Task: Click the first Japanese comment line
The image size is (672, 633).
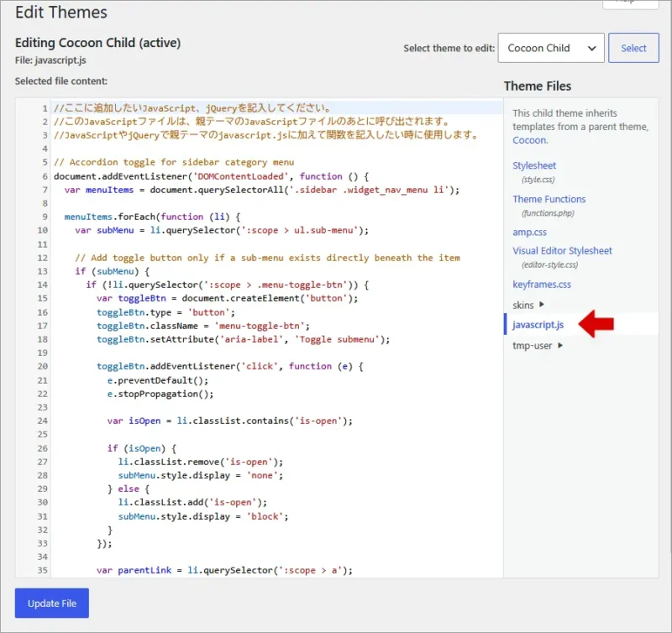Action: (192, 108)
